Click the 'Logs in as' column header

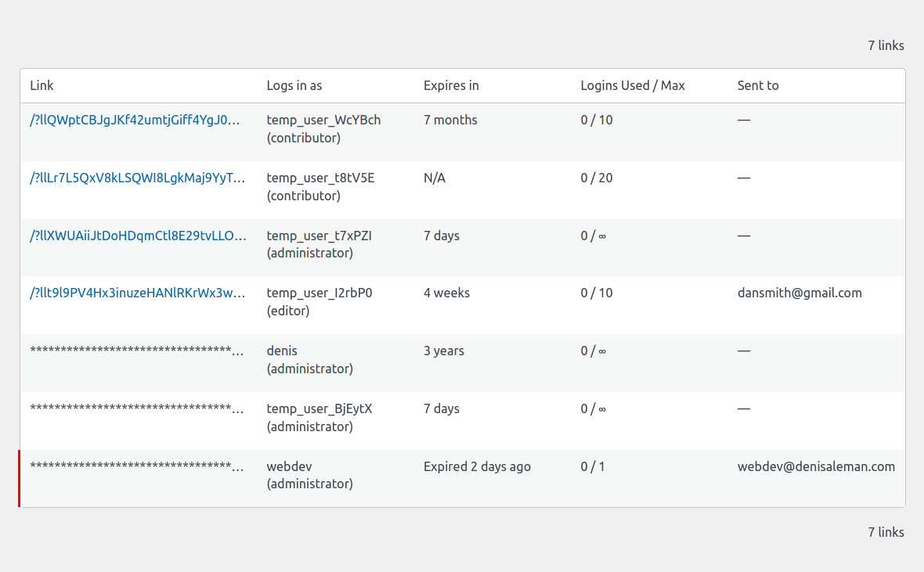(x=294, y=85)
